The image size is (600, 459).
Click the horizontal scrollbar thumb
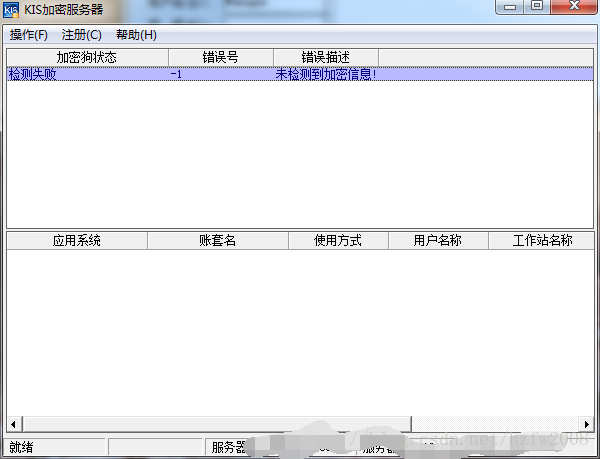[217, 424]
